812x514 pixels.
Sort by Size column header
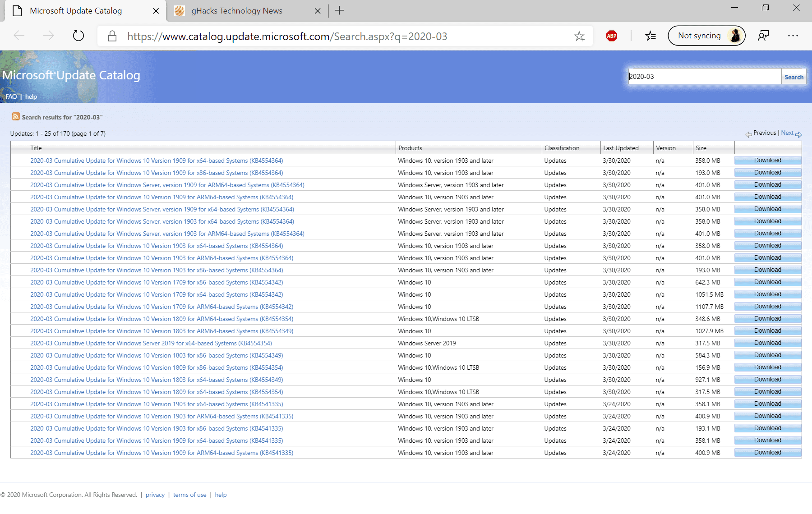coord(701,148)
